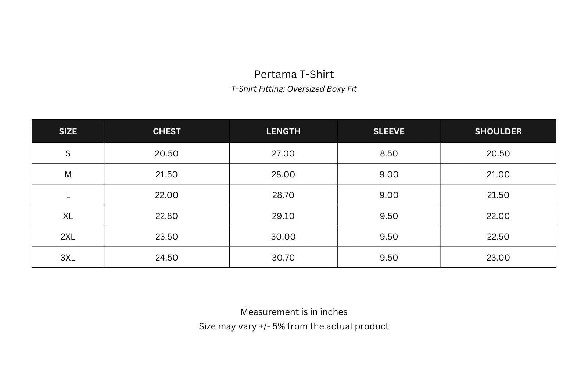Viewport: 588px width, 368px height.
Task: Click length value 30.00 for 2XL
Action: click(x=283, y=237)
